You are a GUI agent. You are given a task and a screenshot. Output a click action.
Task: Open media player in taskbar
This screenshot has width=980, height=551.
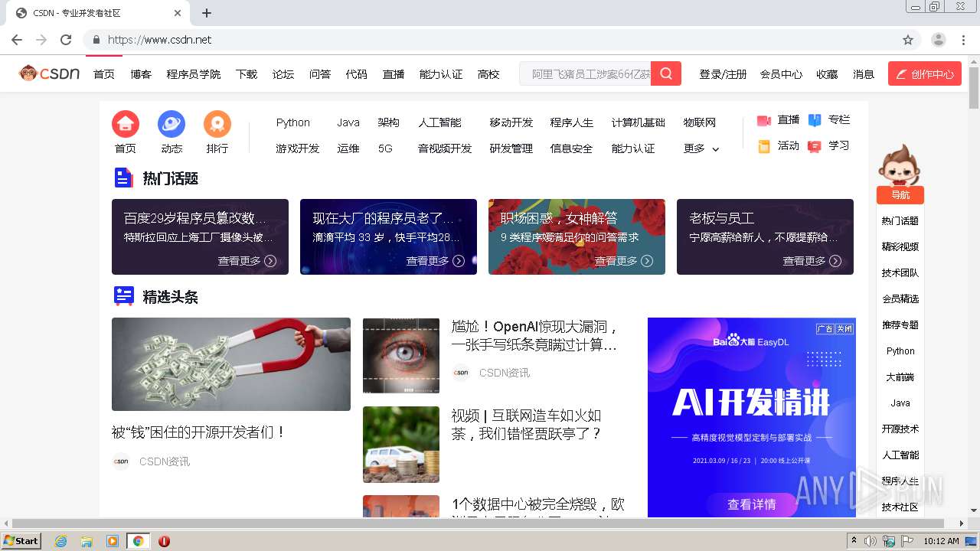tap(113, 541)
